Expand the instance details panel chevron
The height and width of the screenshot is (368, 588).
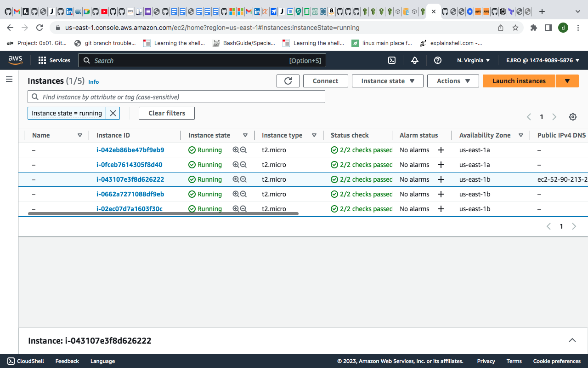point(572,340)
